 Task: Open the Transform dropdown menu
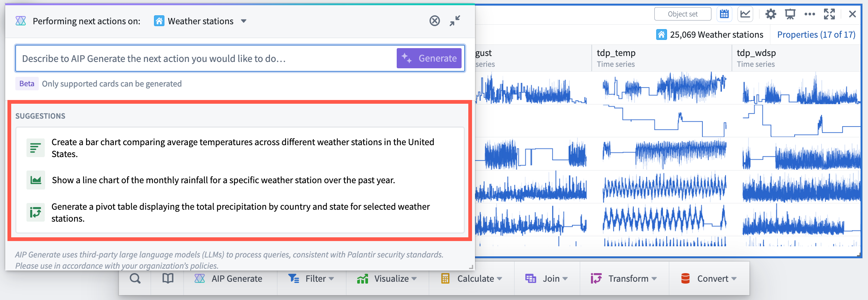pos(624,278)
